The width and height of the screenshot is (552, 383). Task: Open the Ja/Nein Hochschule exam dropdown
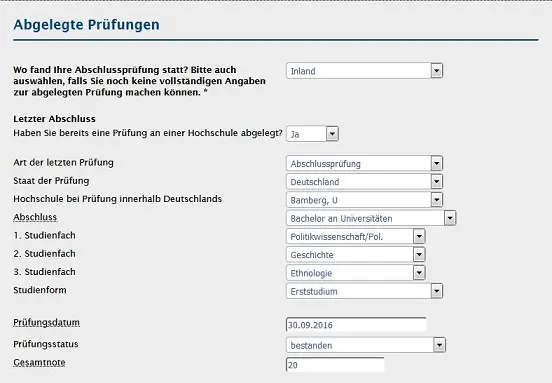coord(312,134)
